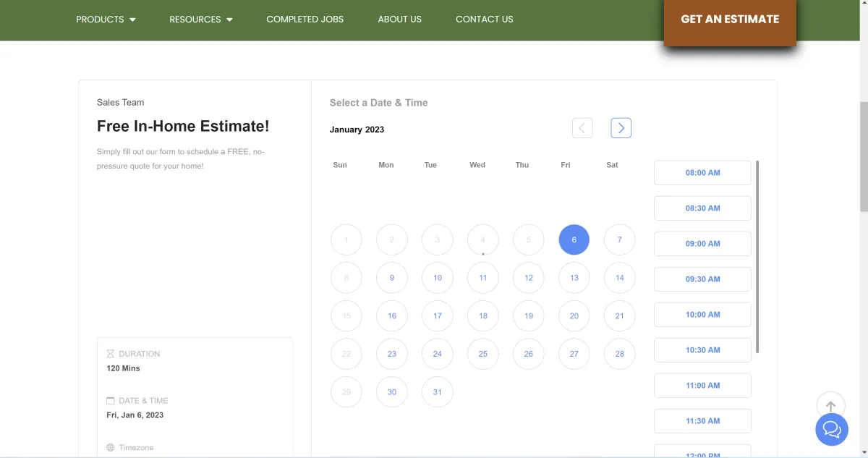Select the 10:30 AM time slot
Image resolution: width=868 pixels, height=458 pixels.
(702, 350)
